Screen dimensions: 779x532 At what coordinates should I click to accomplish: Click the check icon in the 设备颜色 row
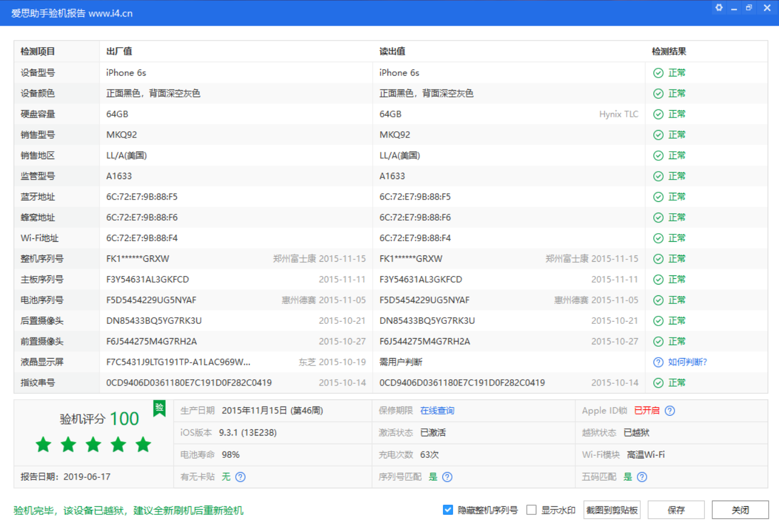tap(658, 94)
